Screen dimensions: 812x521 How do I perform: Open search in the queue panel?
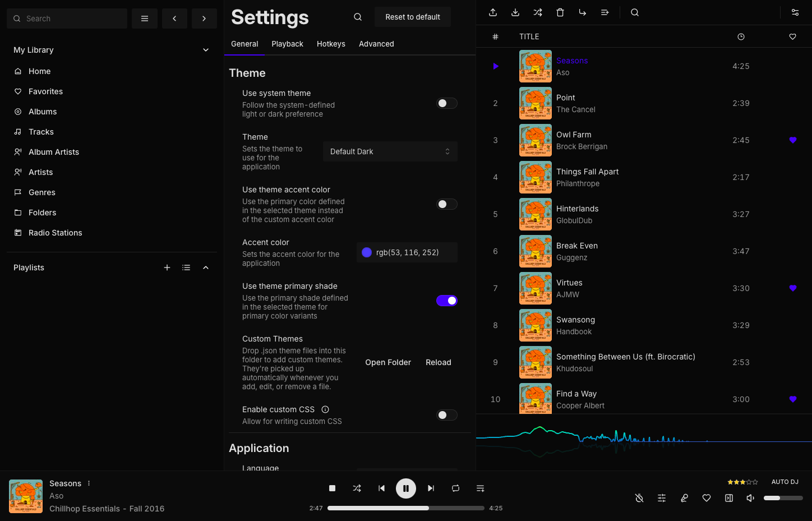[x=635, y=12]
